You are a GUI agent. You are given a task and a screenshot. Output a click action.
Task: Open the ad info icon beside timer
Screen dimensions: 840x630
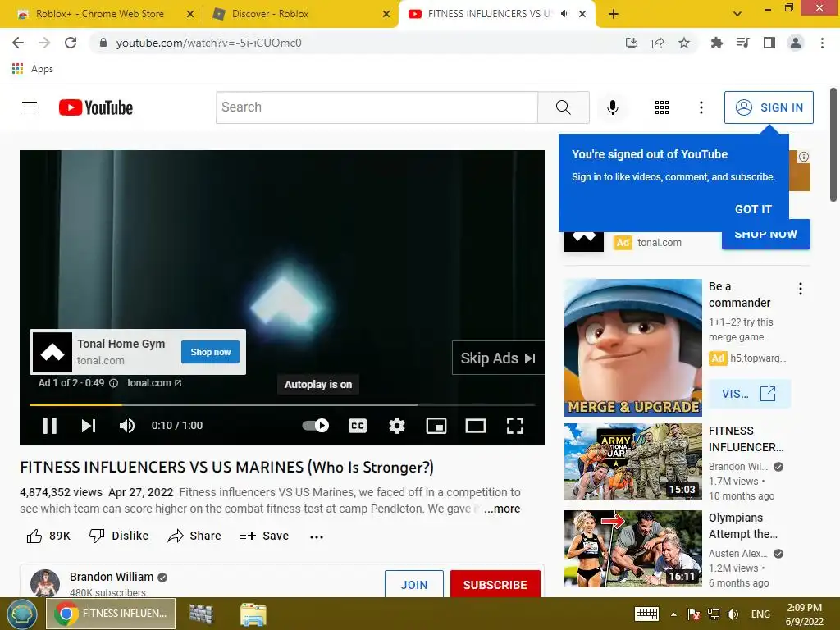(113, 383)
